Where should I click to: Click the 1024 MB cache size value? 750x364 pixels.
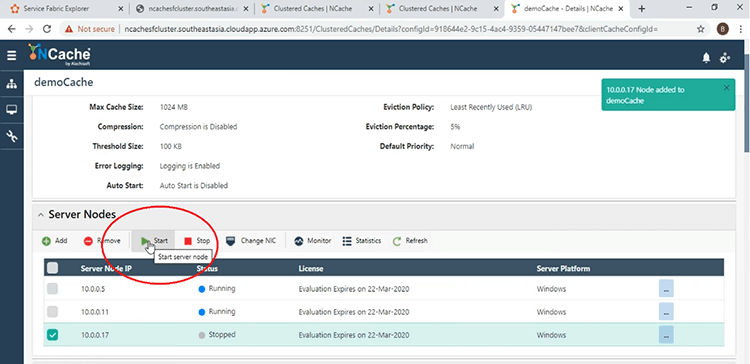(174, 107)
